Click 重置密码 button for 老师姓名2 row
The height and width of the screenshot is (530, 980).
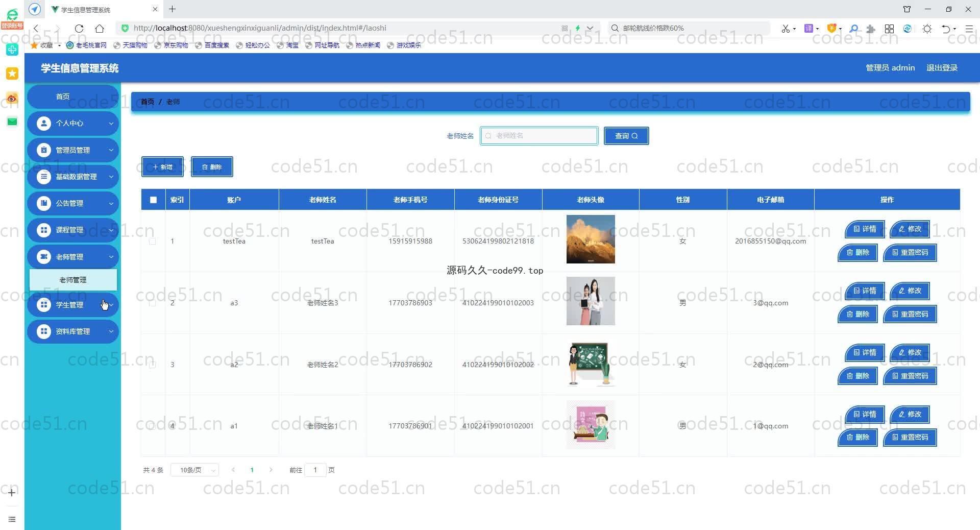pos(910,376)
